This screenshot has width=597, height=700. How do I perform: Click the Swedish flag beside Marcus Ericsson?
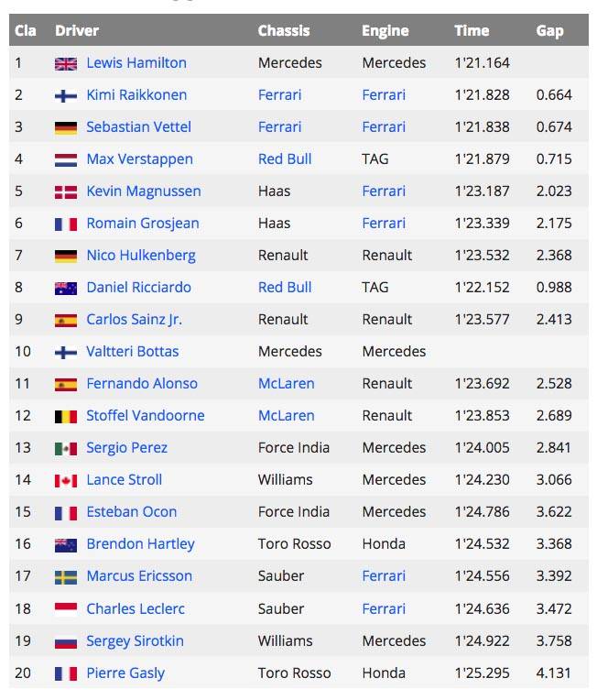click(66, 577)
